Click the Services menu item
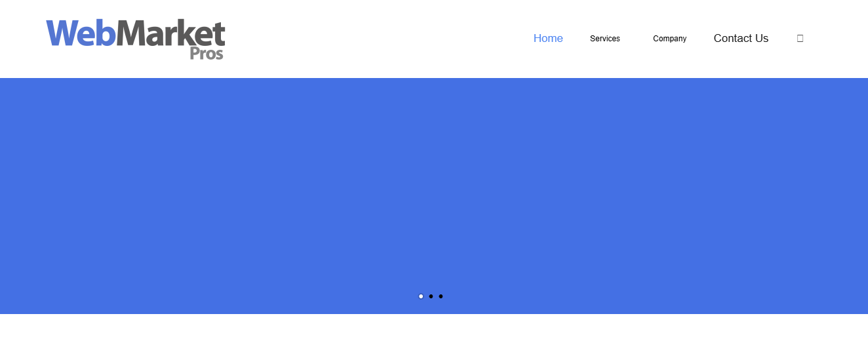Screen dimensions: 868x337 tap(604, 39)
